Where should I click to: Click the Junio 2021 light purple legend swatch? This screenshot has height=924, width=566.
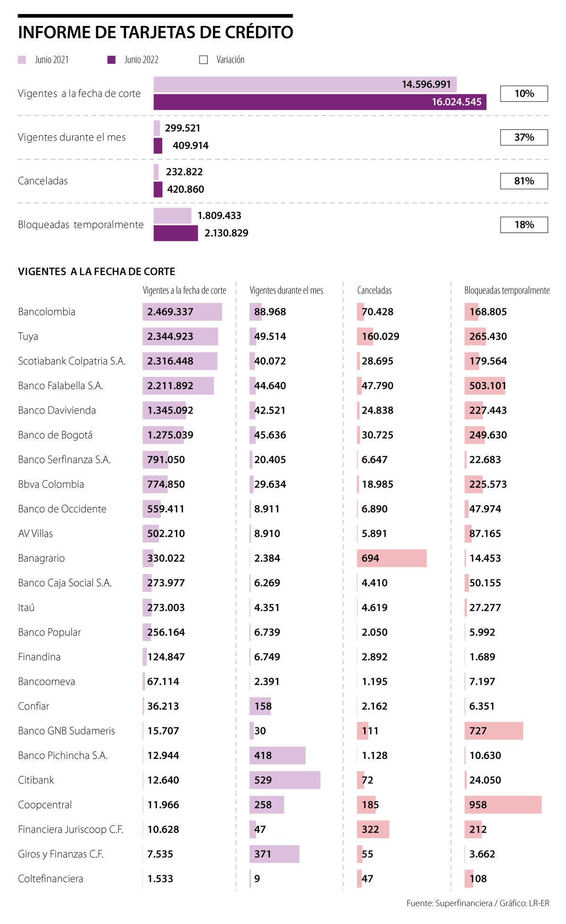(22, 60)
